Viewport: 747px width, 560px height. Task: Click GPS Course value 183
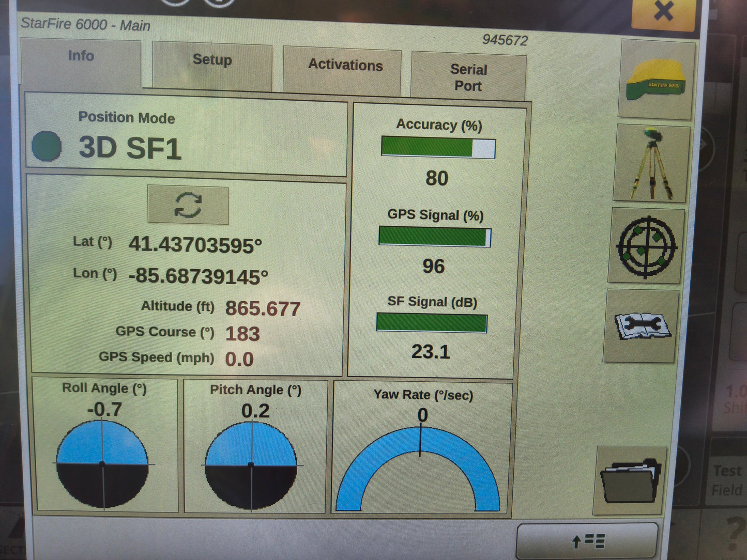click(242, 334)
